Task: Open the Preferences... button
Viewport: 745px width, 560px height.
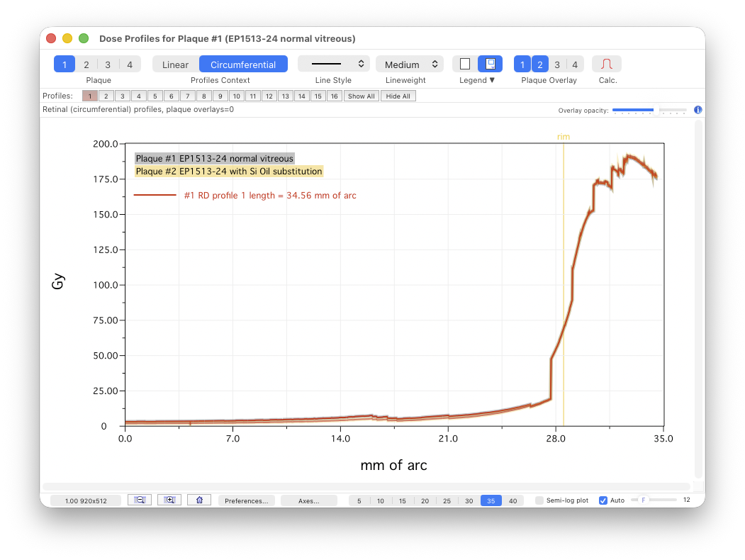Action: [246, 500]
